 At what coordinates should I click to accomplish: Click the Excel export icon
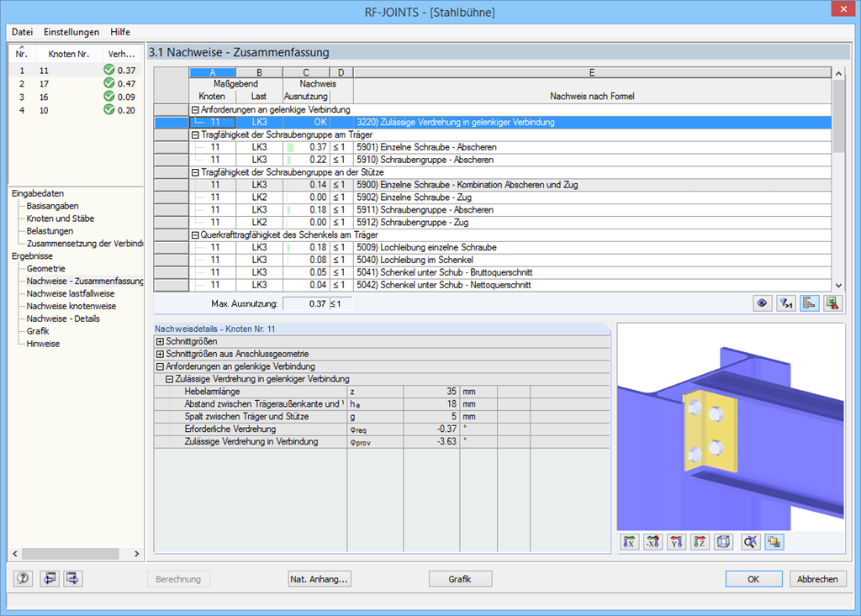click(832, 303)
